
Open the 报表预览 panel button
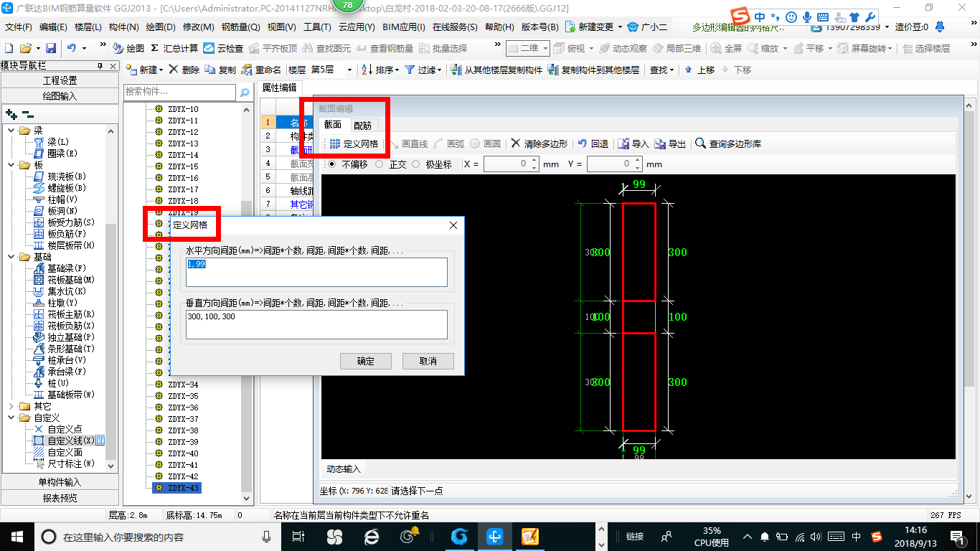point(60,498)
